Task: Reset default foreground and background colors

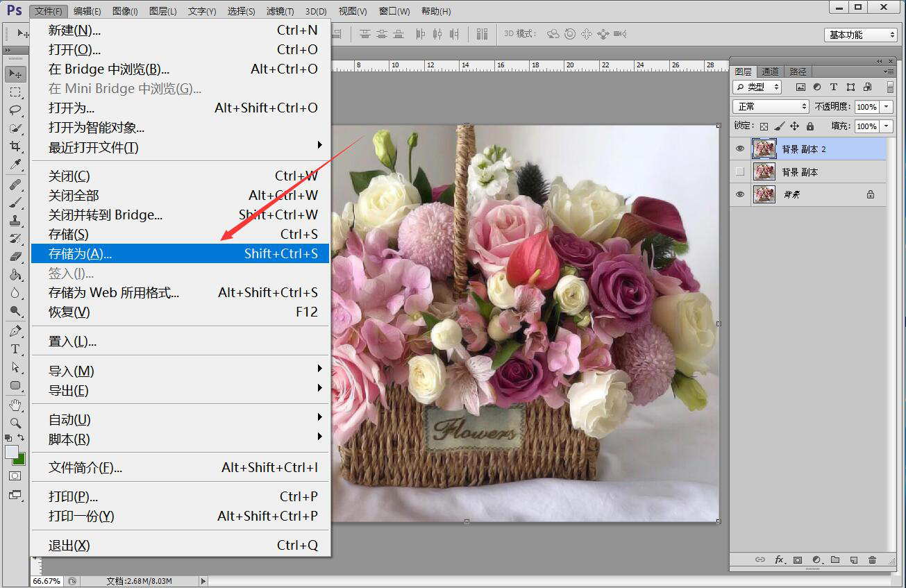Action: [8, 437]
